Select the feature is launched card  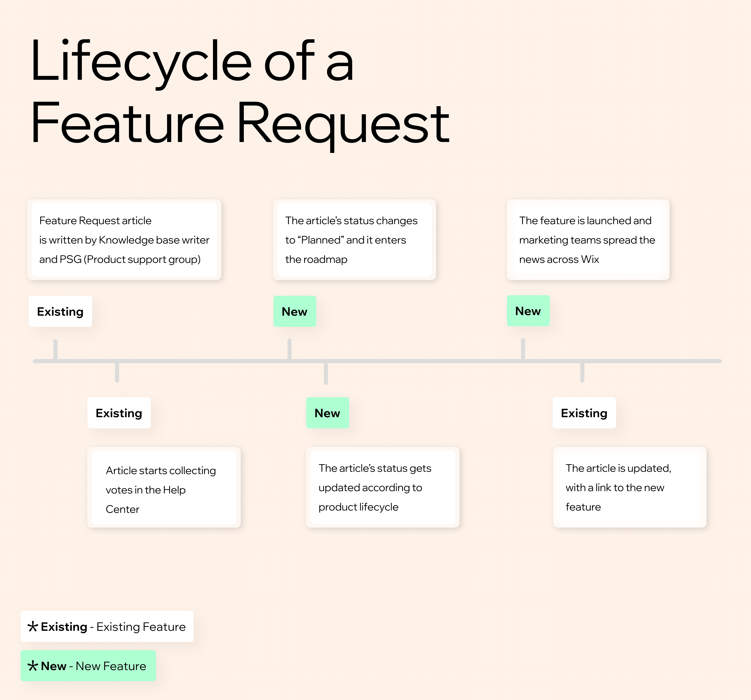tap(588, 240)
